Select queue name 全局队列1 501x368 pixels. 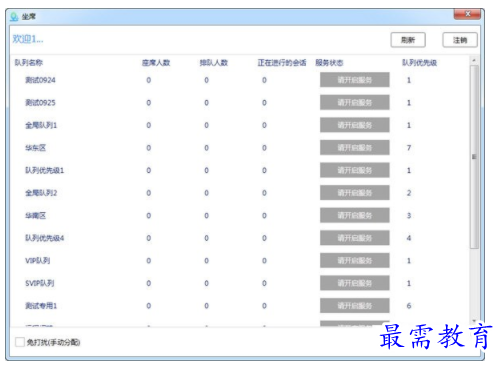coord(41,125)
